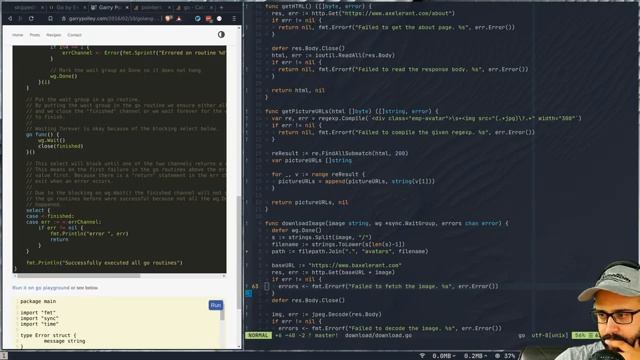Close the Go by E... tab
The image size is (640, 360).
point(84,7)
